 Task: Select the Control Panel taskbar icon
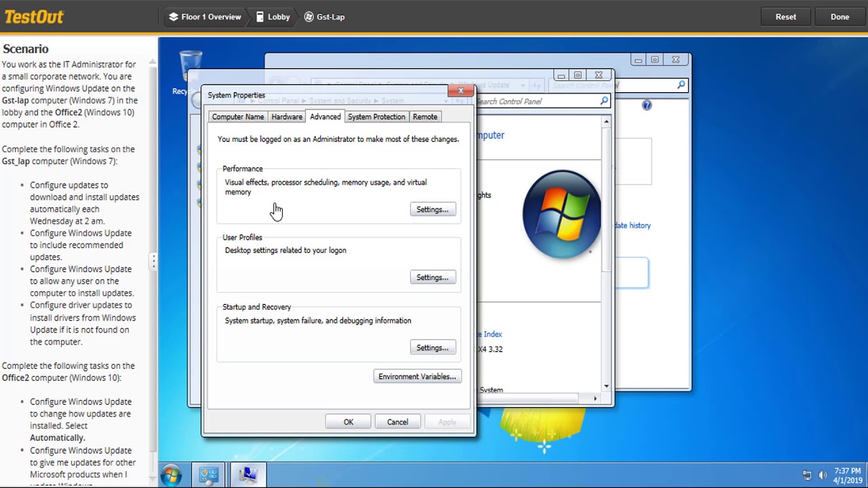pyautogui.click(x=208, y=475)
